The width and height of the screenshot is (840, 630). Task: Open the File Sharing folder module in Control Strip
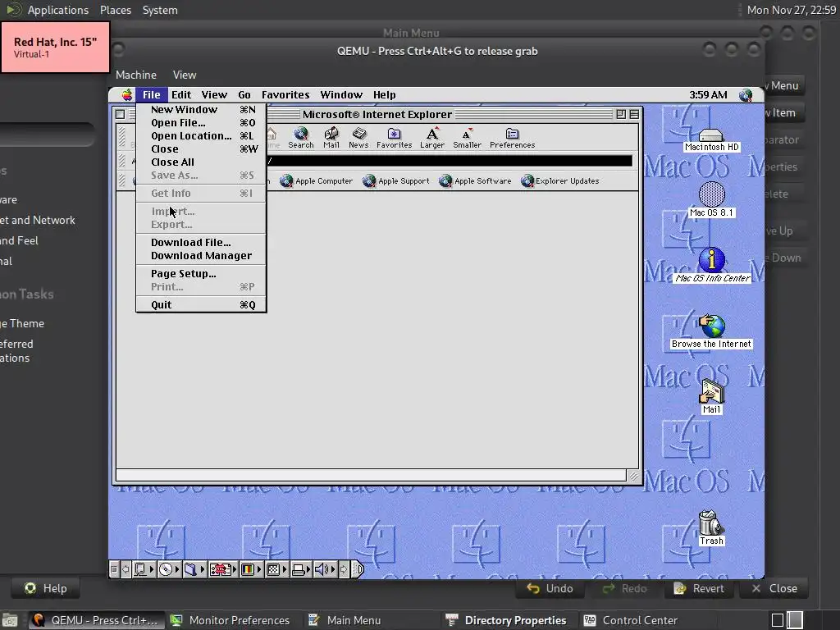coord(194,569)
